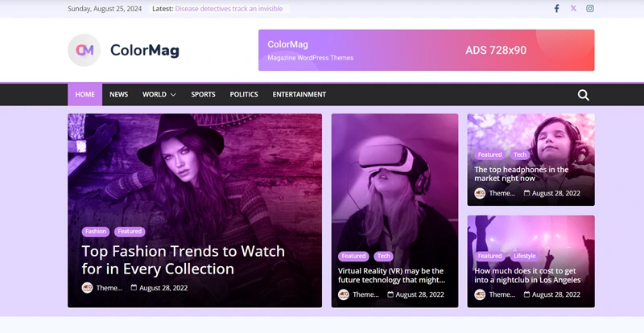Viewport: 644px width, 333px height.
Task: Go to the Home menu item
Action: click(85, 94)
